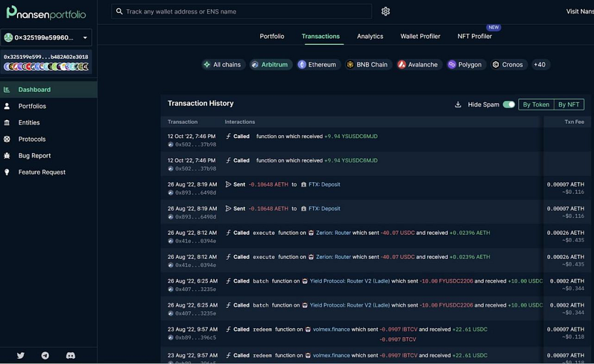Open volmex.finance link in first redeem row

[x=331, y=329]
